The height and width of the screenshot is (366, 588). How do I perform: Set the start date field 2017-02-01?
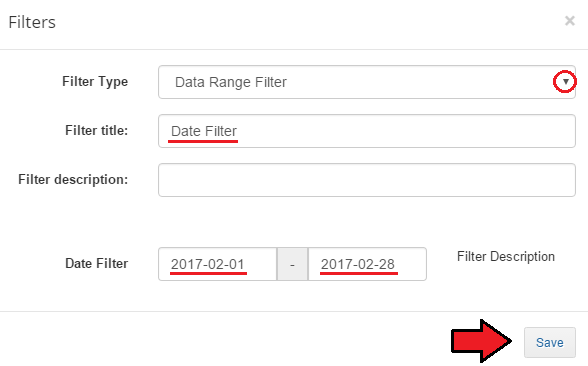click(x=218, y=264)
